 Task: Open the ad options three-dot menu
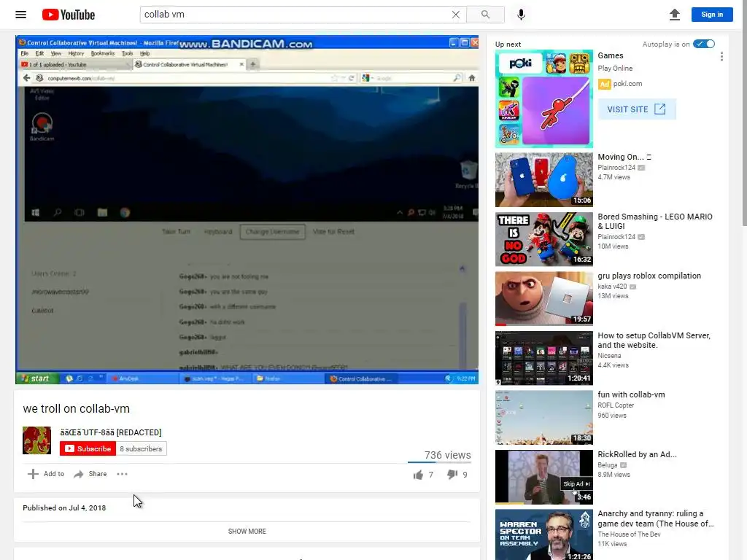(721, 57)
